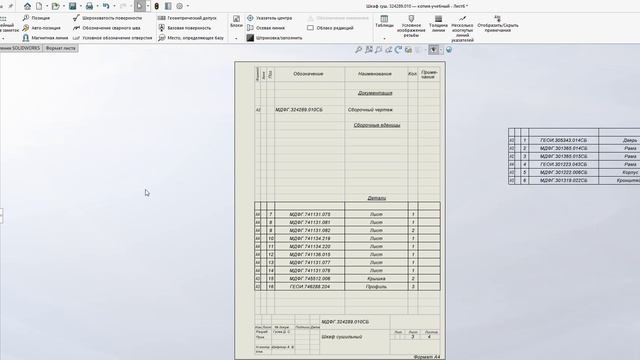Insert Обозначение сварного шва symbol
Viewport: 640px width, 360px height.
[107, 28]
